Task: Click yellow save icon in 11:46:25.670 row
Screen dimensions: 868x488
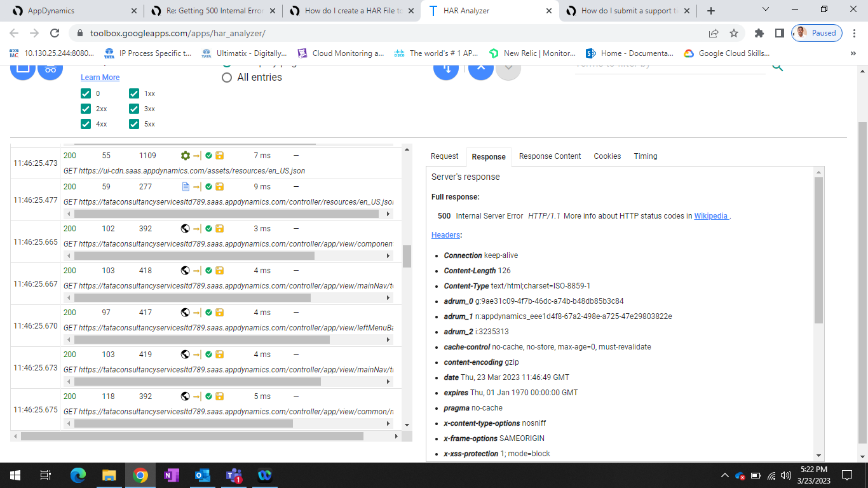Action: [x=219, y=313]
